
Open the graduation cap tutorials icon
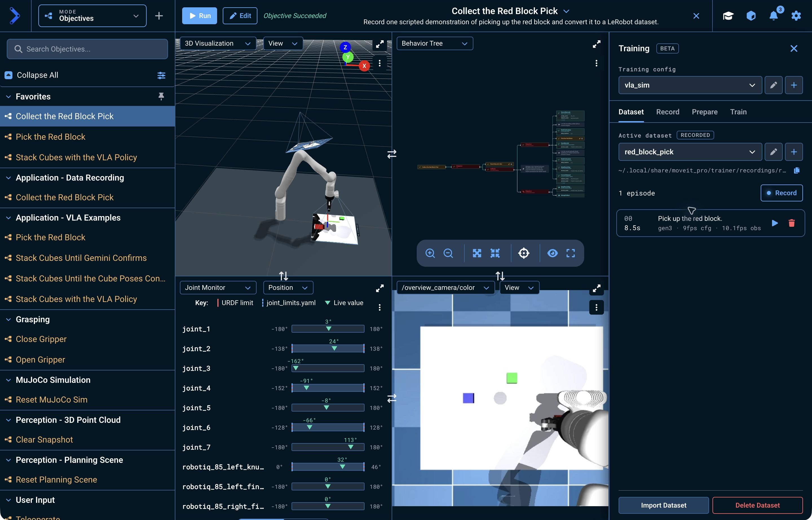point(728,15)
